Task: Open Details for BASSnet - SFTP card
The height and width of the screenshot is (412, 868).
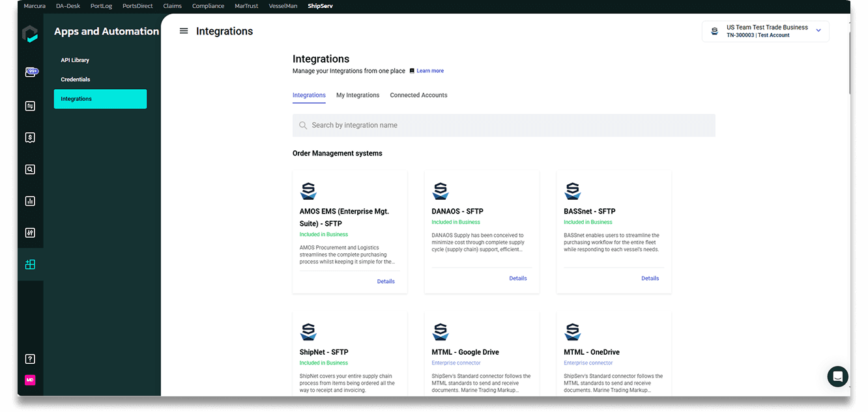Action: coord(650,279)
